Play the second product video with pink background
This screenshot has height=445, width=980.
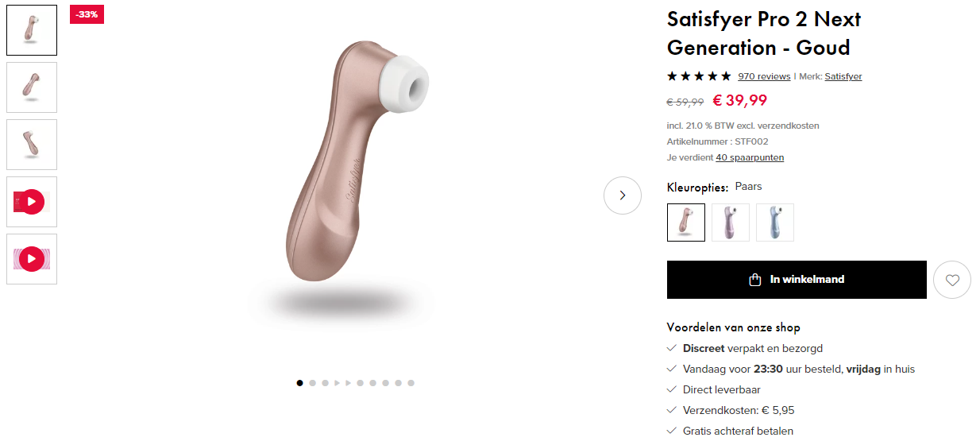coord(32,259)
